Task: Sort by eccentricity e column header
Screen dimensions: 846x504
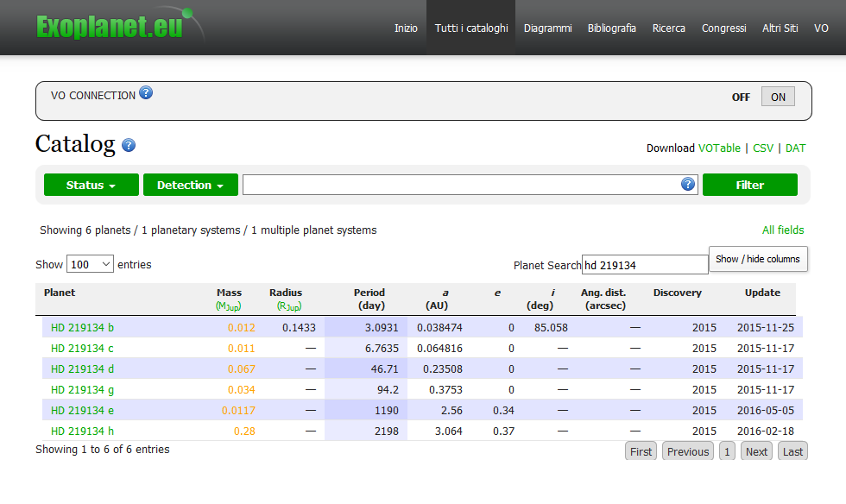Action: point(497,293)
